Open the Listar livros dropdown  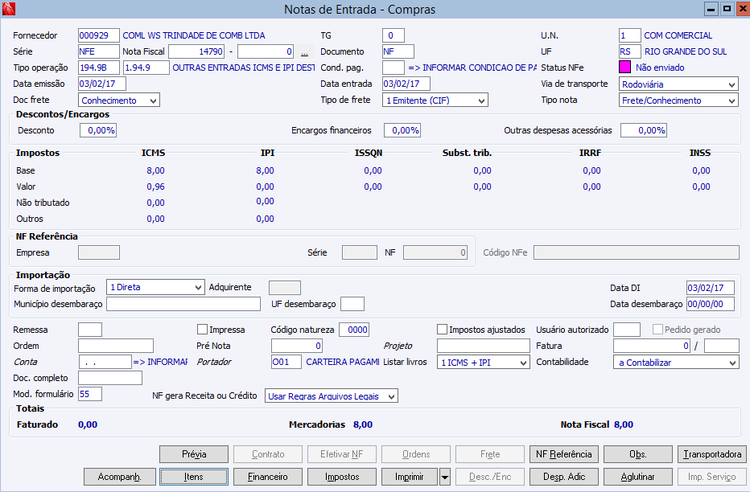(x=523, y=362)
